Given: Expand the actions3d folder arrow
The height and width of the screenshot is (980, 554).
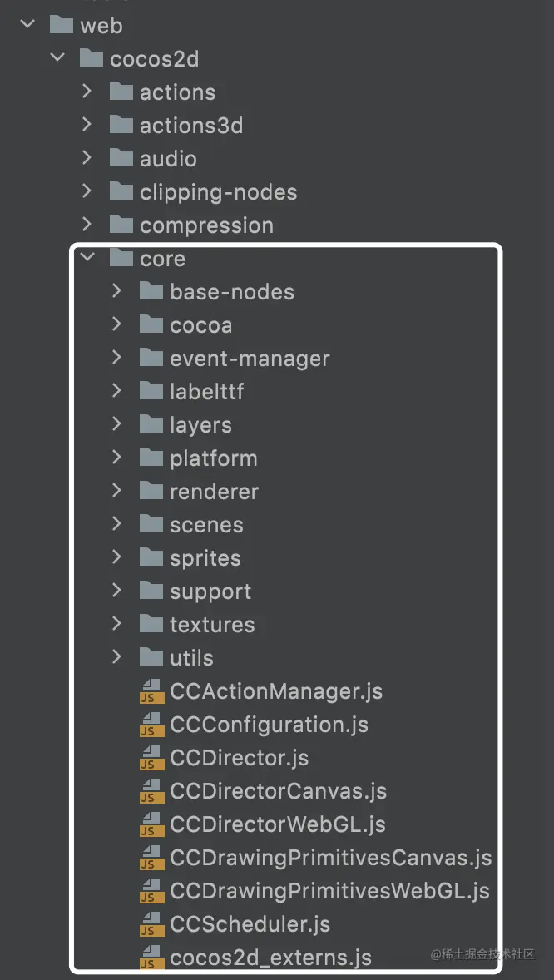Looking at the screenshot, I should tap(87, 125).
